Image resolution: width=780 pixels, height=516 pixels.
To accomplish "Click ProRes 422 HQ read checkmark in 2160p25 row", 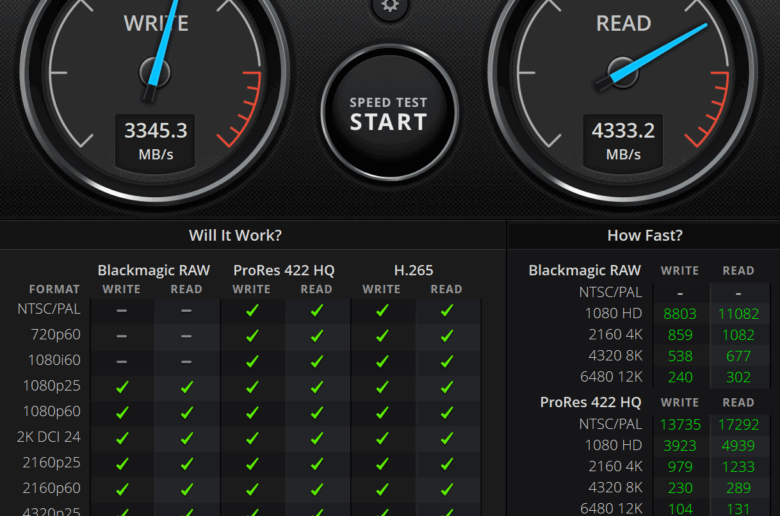I will pos(317,464).
